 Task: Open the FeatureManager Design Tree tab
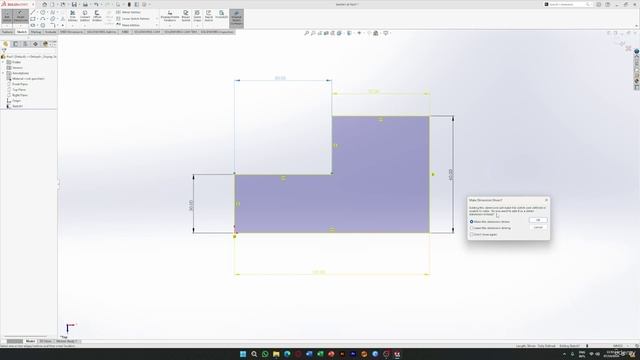tap(6, 44)
